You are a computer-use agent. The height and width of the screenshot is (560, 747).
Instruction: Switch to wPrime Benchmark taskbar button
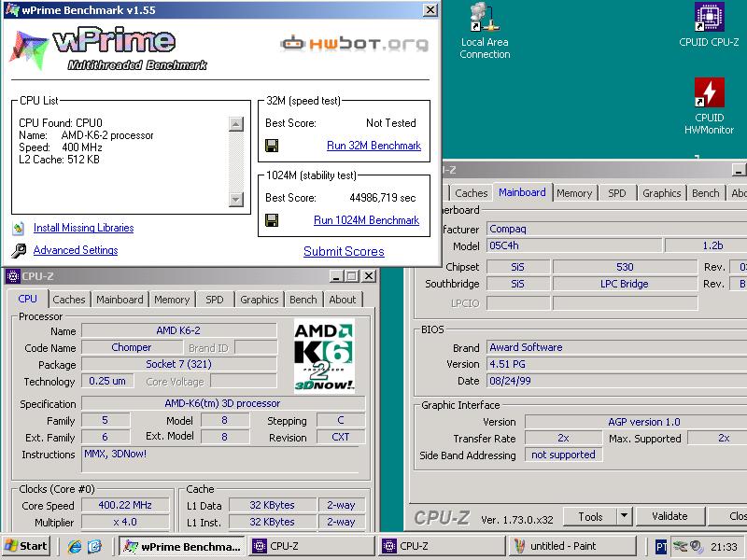(x=181, y=546)
